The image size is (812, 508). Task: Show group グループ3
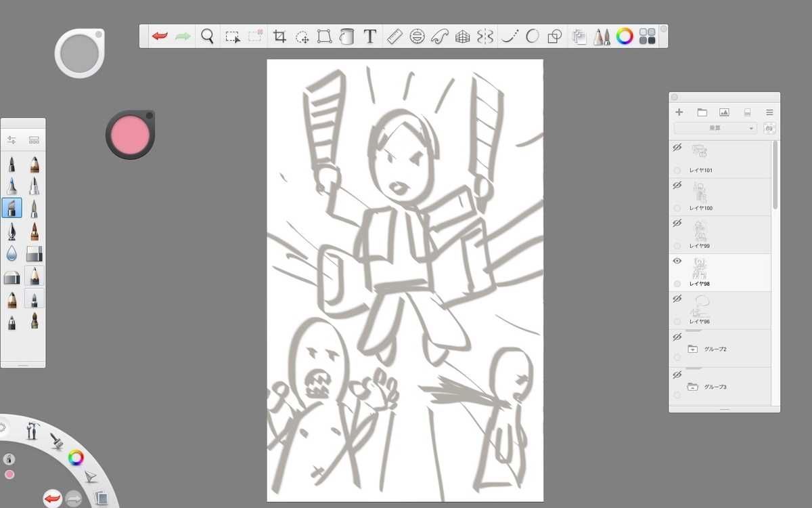coord(677,375)
